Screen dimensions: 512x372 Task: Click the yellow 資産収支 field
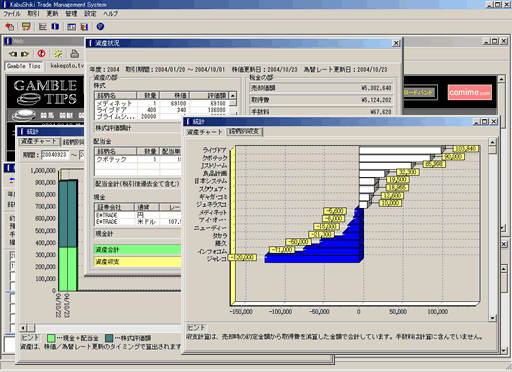(137, 262)
